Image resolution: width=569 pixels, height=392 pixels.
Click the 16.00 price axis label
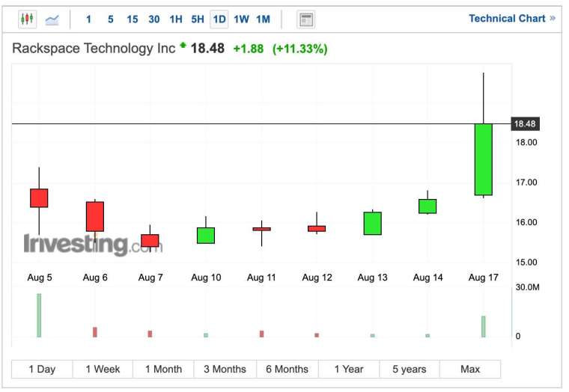coord(526,222)
